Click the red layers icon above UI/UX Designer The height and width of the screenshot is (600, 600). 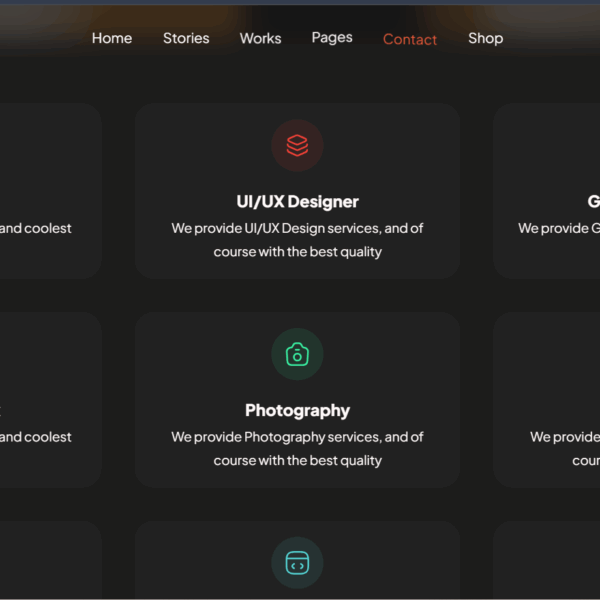coord(297,146)
